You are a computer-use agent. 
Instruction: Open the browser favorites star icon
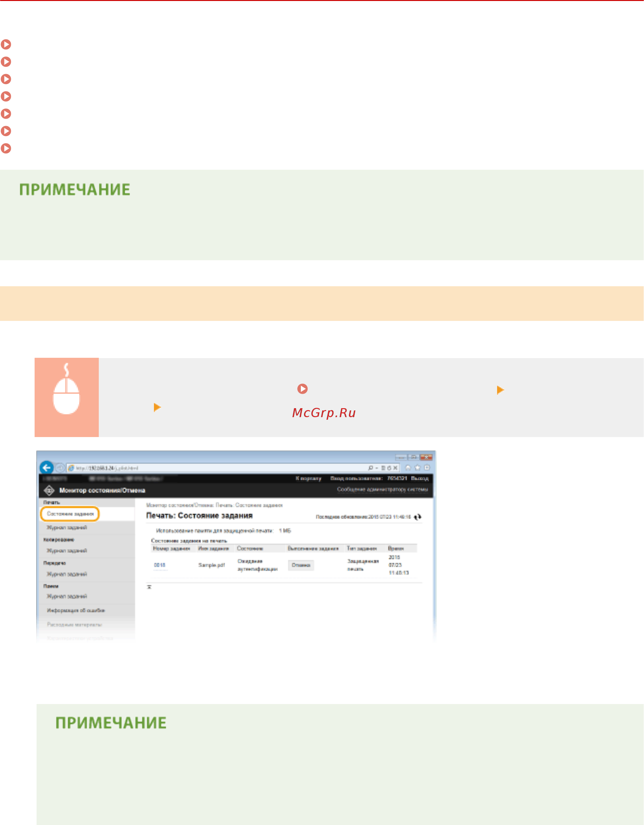point(418,468)
